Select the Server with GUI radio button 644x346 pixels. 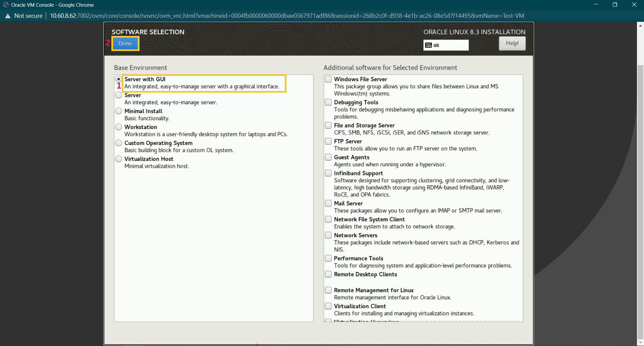click(118, 79)
